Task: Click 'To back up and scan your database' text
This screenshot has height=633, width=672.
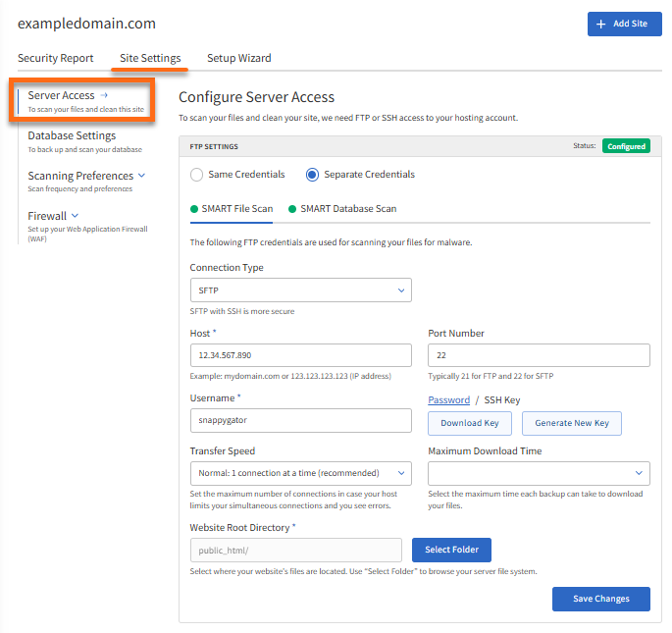Action: point(84,149)
